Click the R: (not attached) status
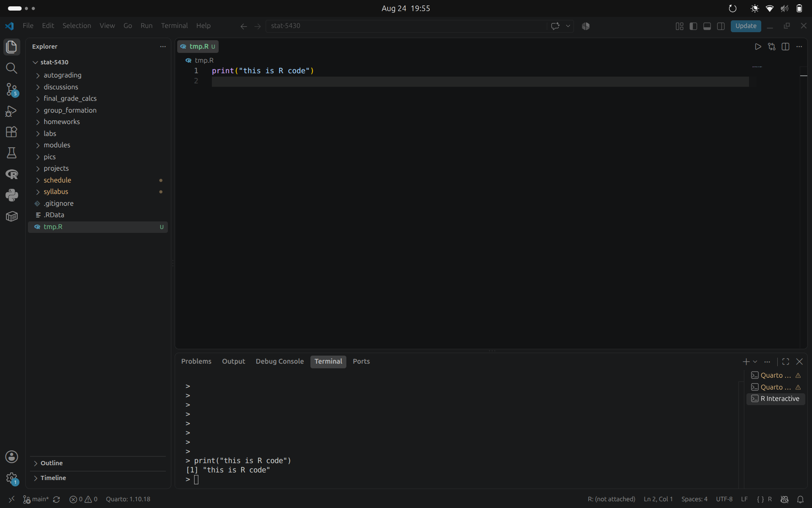812x508 pixels. point(611,499)
